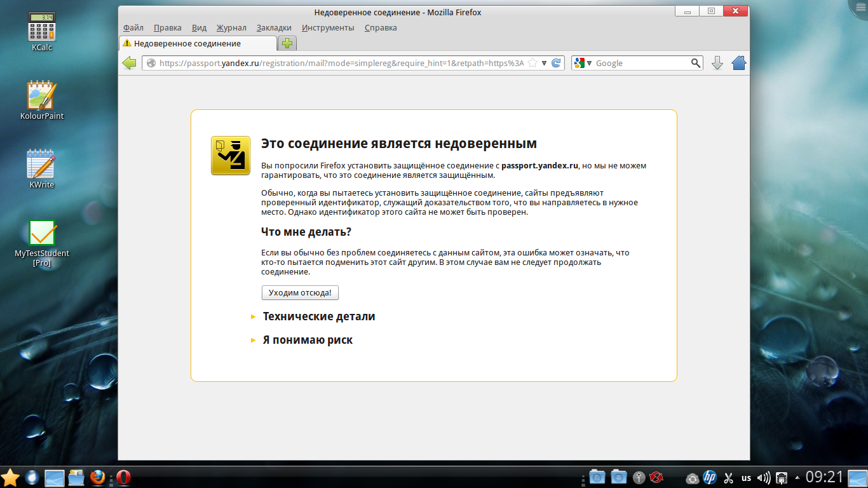Reload the current page

coord(556,63)
